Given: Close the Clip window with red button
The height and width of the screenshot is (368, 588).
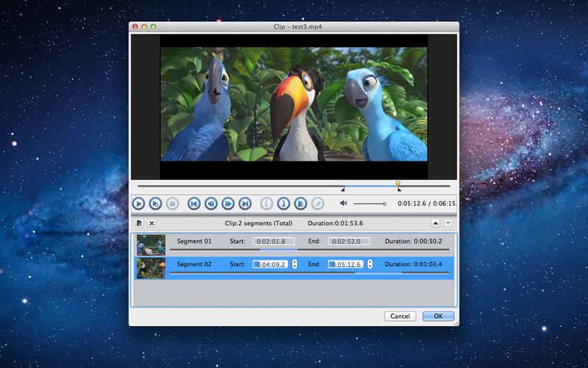Looking at the screenshot, I should 135,26.
